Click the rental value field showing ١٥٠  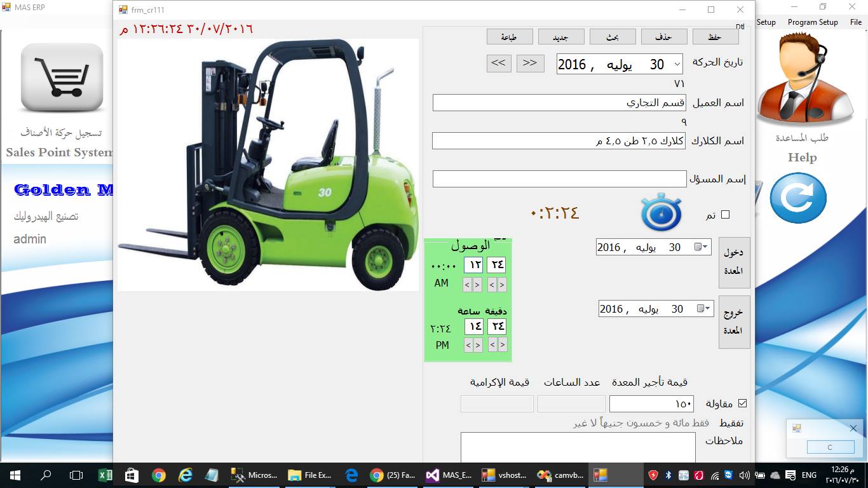click(x=651, y=404)
